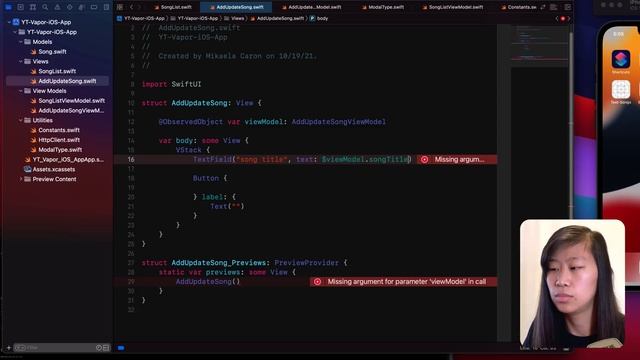Select SongListViewModel.swift in navigator

point(71,100)
